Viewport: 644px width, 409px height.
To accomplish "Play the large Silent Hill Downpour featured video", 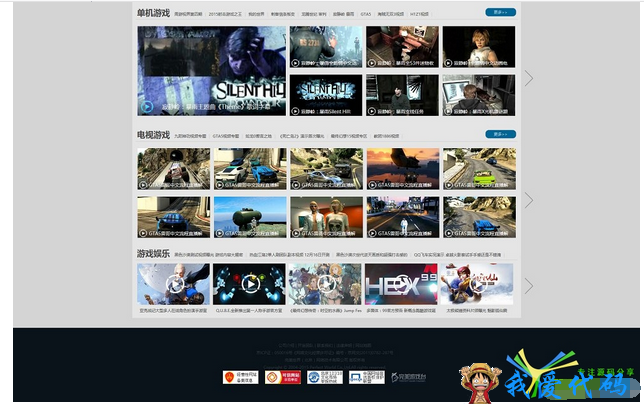I will 212,71.
